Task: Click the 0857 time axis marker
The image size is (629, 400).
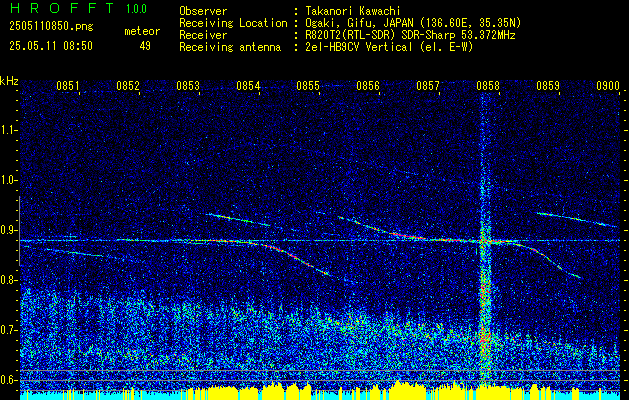Action: 428,85
